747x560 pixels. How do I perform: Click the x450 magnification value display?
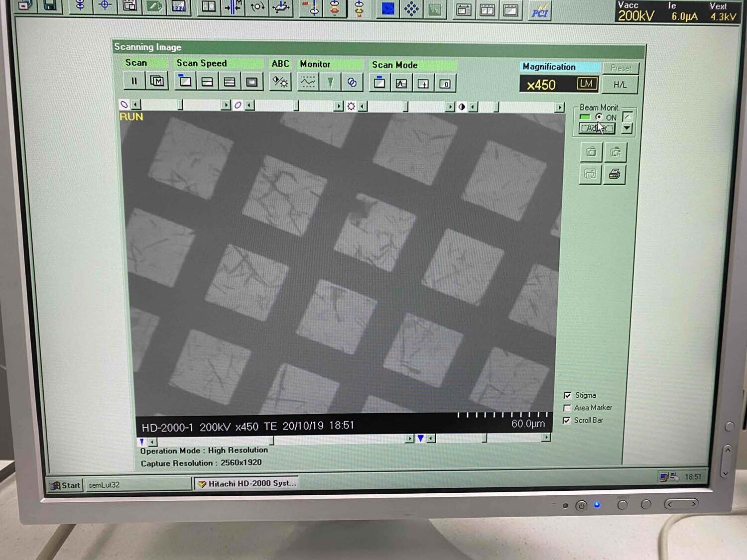[541, 85]
